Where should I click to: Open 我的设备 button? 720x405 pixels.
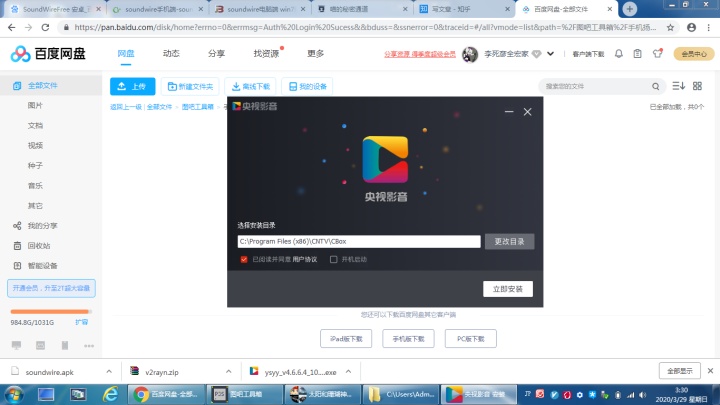(307, 86)
